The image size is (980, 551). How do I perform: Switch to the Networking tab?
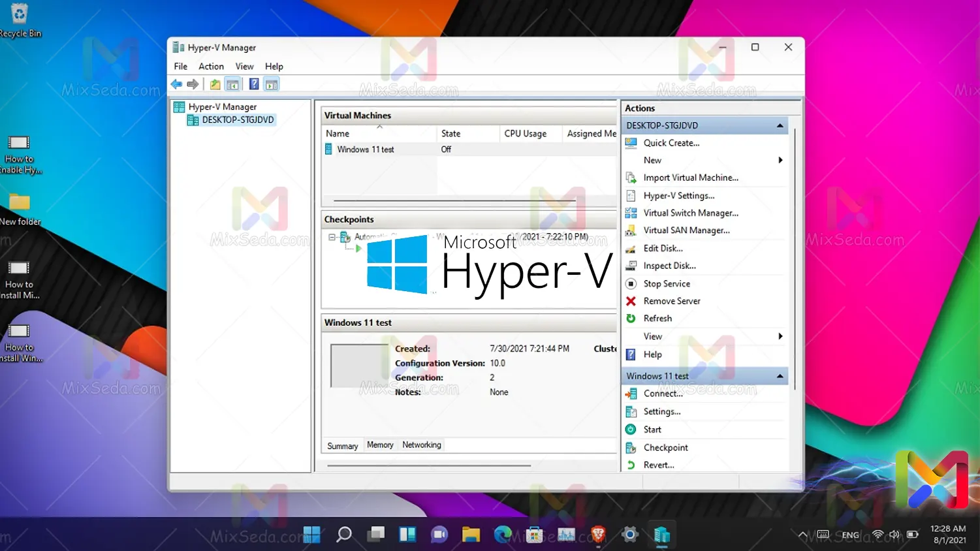tap(421, 445)
